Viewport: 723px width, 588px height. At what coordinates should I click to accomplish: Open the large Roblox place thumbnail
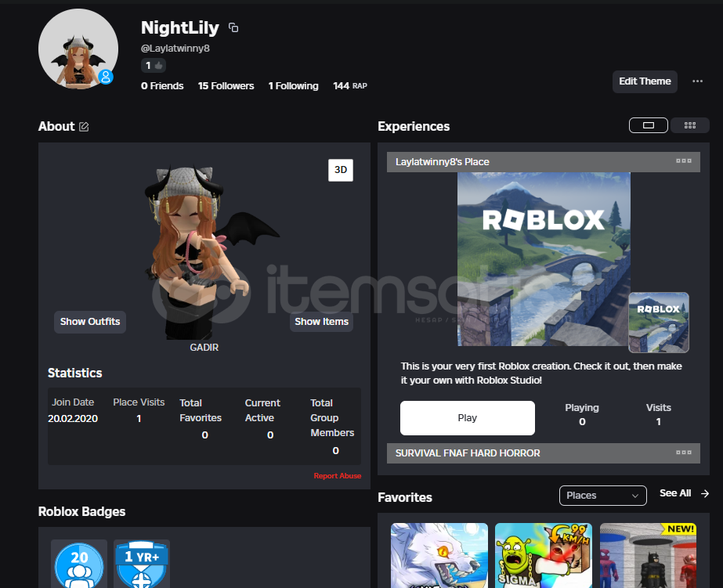[544, 259]
